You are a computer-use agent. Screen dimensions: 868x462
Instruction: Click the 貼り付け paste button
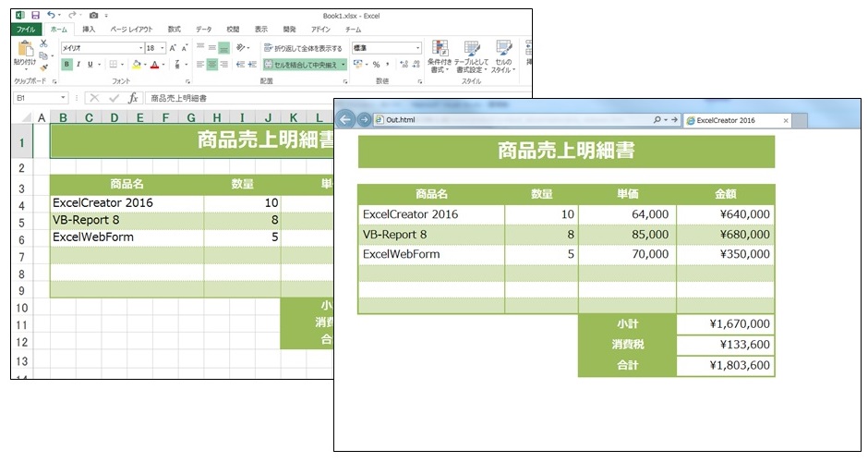(25, 55)
